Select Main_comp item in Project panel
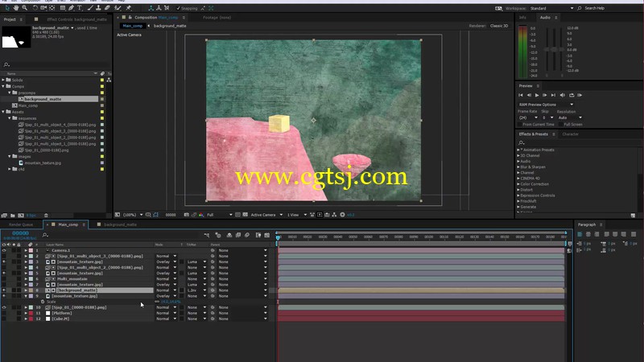The height and width of the screenshot is (362, 644). pyautogui.click(x=28, y=106)
